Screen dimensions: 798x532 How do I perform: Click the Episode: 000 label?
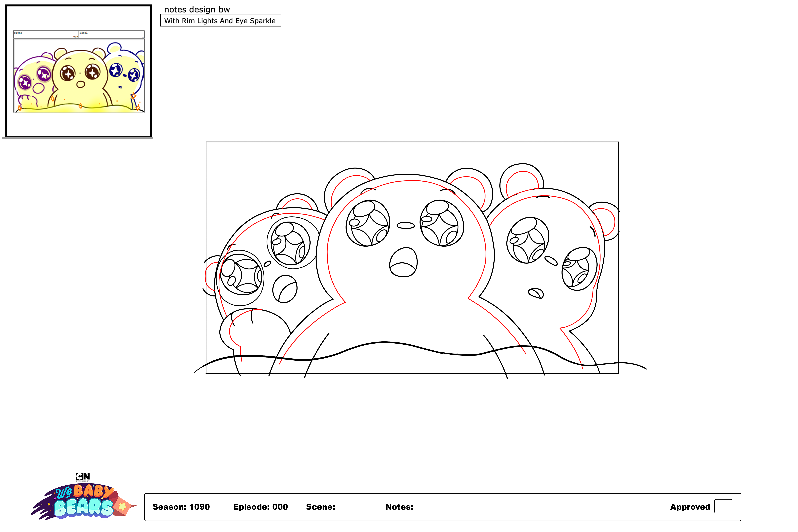click(260, 507)
